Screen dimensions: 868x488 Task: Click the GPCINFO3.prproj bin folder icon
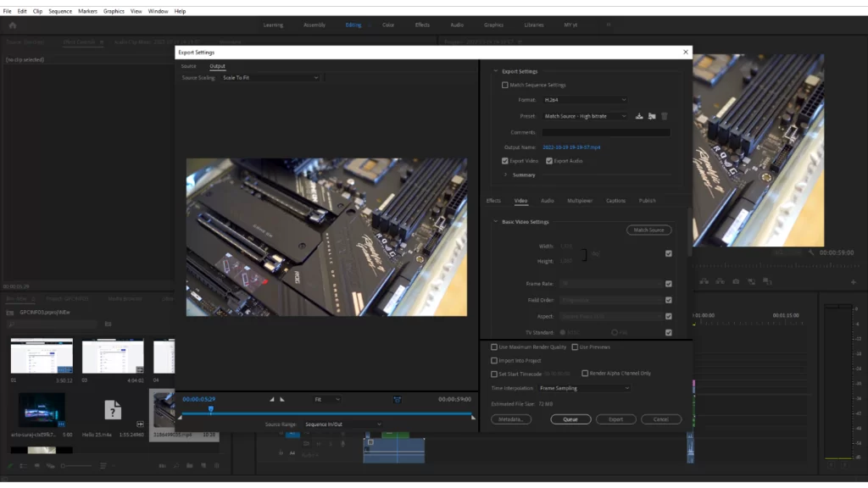(x=10, y=313)
